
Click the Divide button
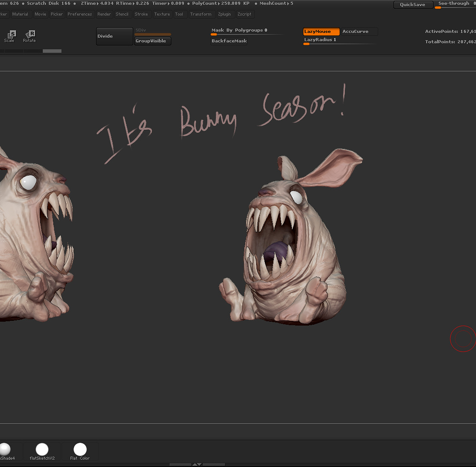pyautogui.click(x=114, y=36)
